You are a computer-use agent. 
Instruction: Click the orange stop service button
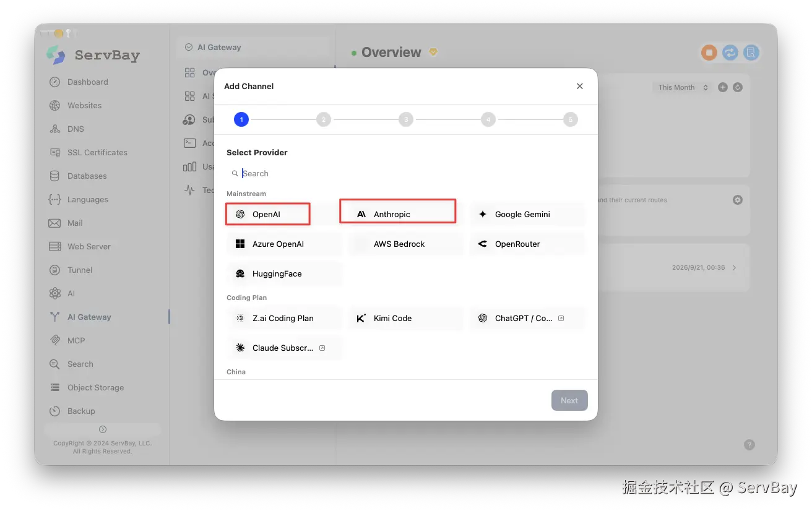[709, 53]
